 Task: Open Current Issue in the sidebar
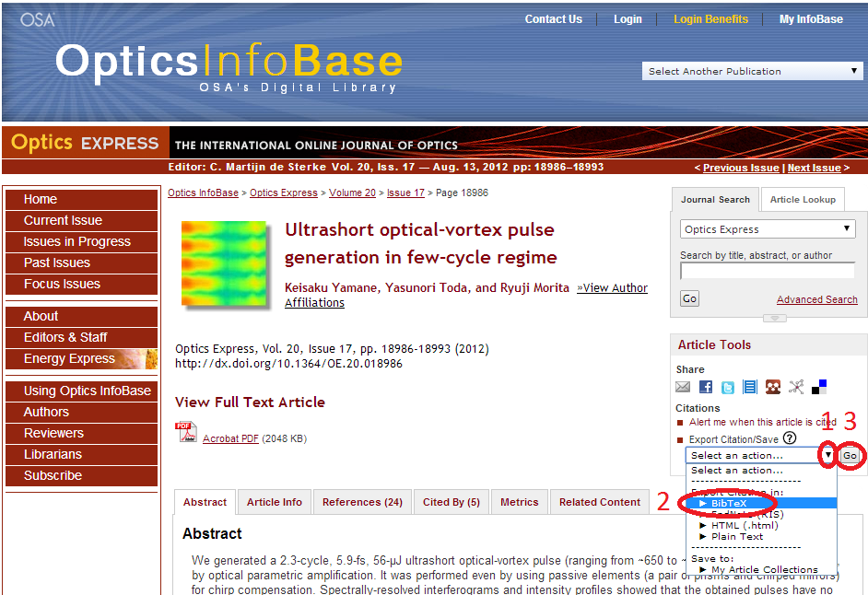pos(82,220)
